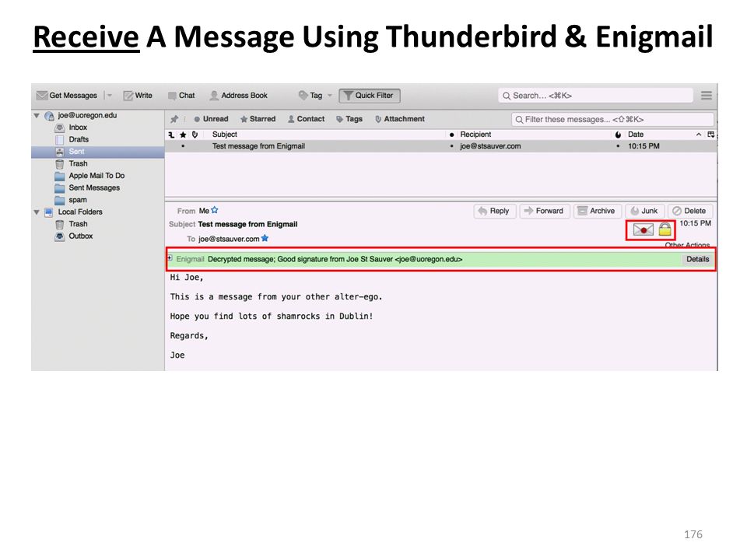Image resolution: width=747 pixels, height=560 pixels.
Task: Toggle the Contact quick filter
Action: click(x=306, y=119)
